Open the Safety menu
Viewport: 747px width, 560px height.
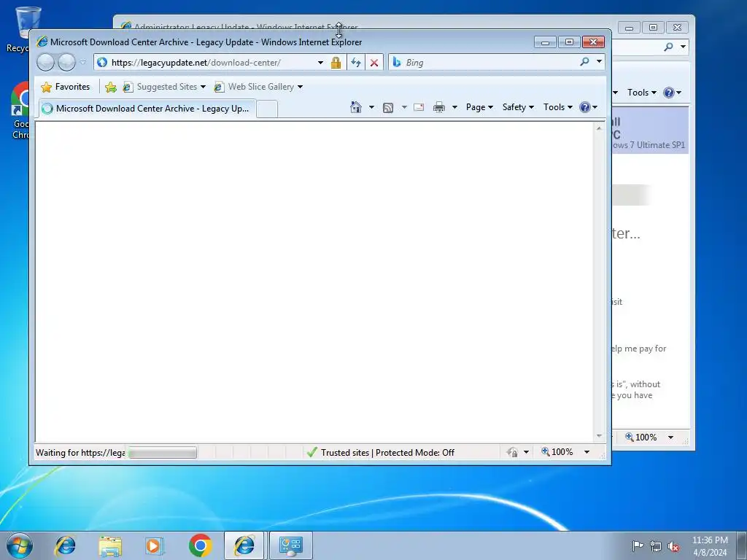[x=518, y=107]
